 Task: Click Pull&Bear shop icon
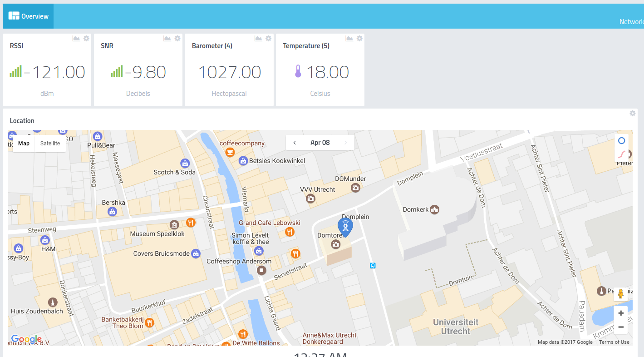(97, 136)
